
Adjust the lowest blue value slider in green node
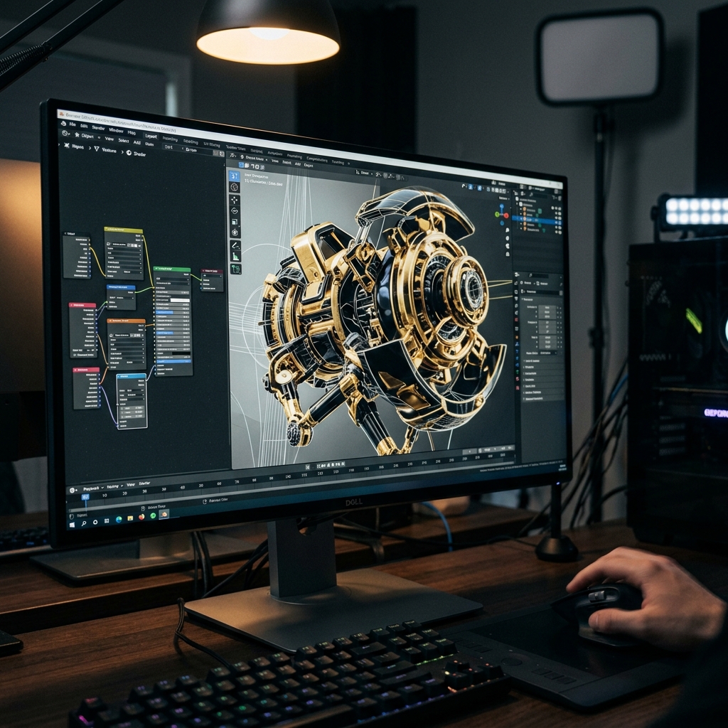point(173,362)
